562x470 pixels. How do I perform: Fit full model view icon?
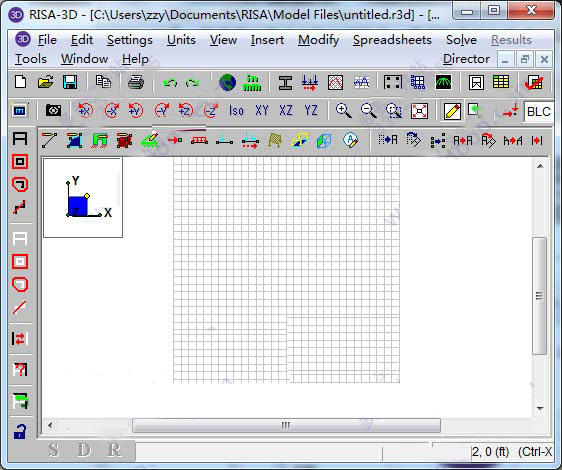click(419, 111)
